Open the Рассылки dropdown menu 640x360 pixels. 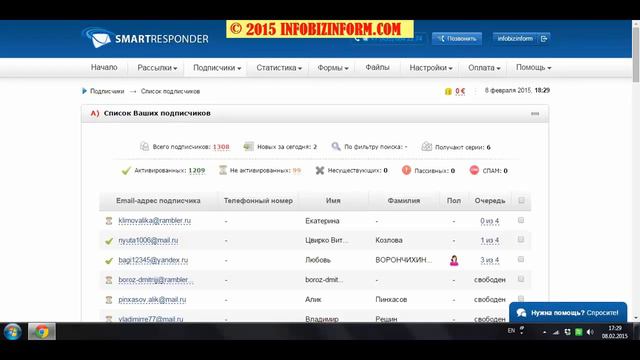click(x=157, y=68)
